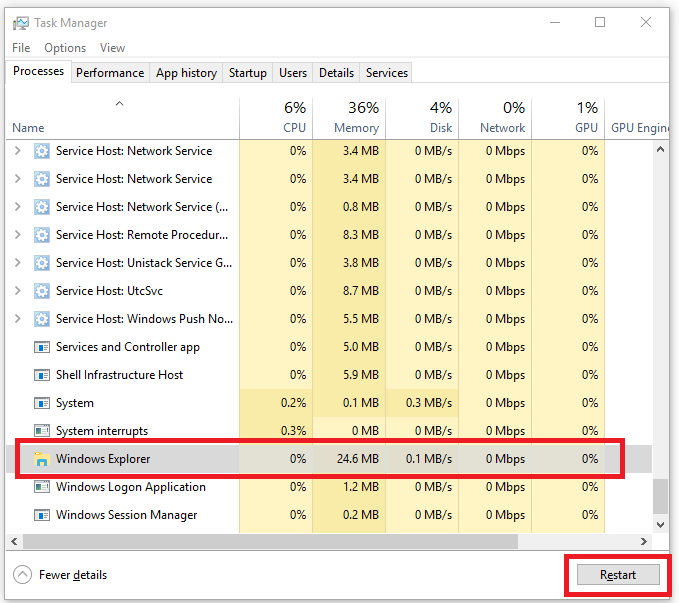Sort by Network column header

coord(495,118)
